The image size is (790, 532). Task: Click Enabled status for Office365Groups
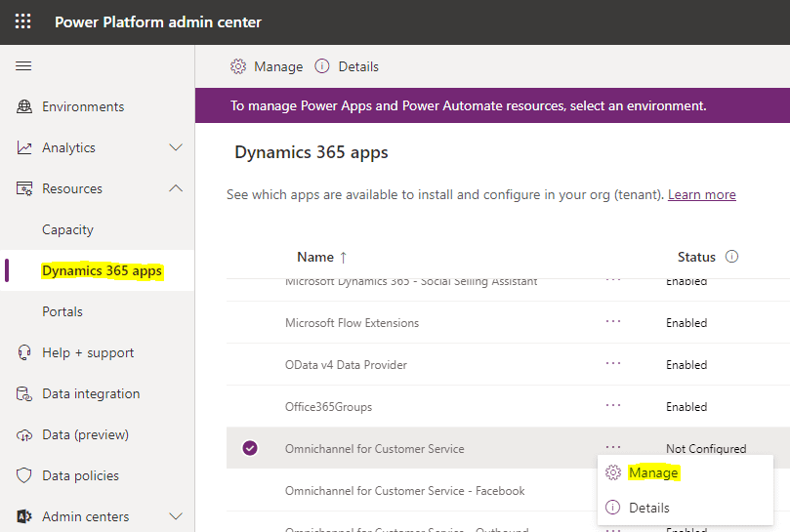click(x=686, y=406)
